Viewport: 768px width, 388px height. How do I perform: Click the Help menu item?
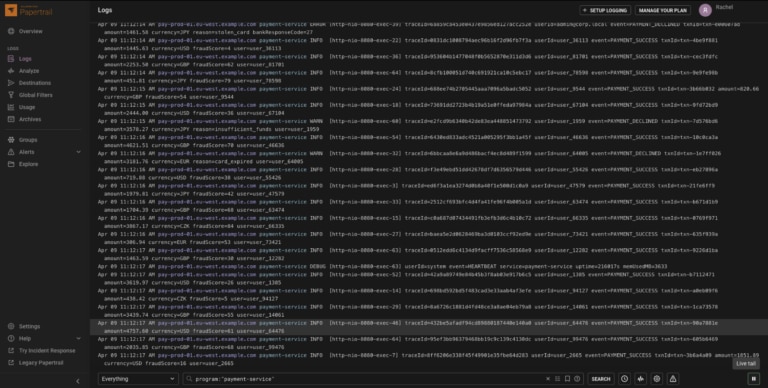click(25, 339)
